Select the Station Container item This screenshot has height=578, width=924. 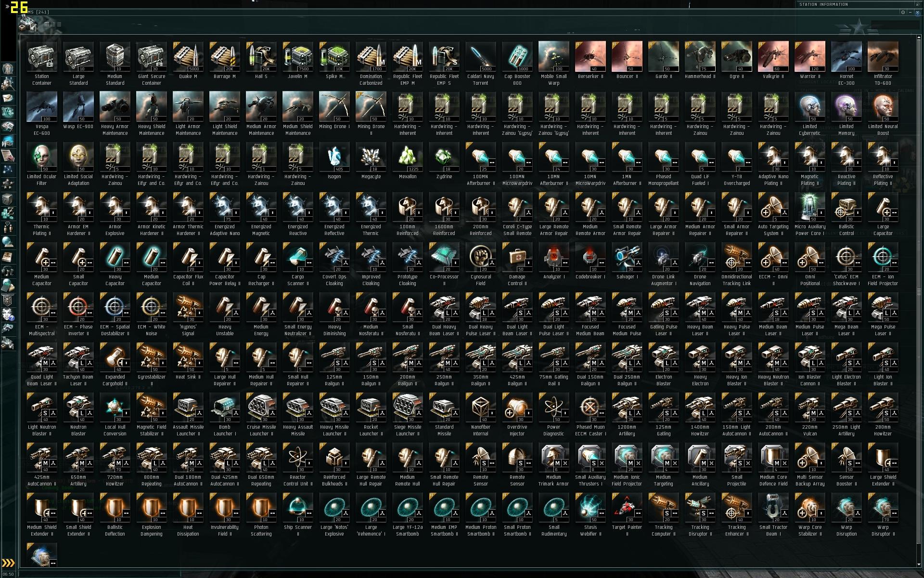[42, 64]
